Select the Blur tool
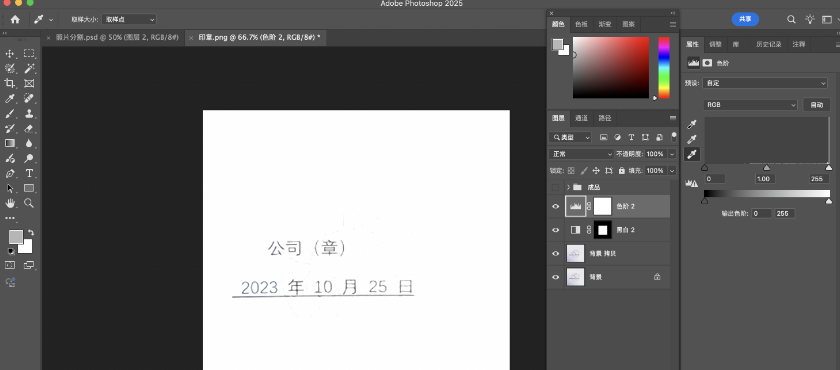The image size is (840, 370). pos(29,144)
